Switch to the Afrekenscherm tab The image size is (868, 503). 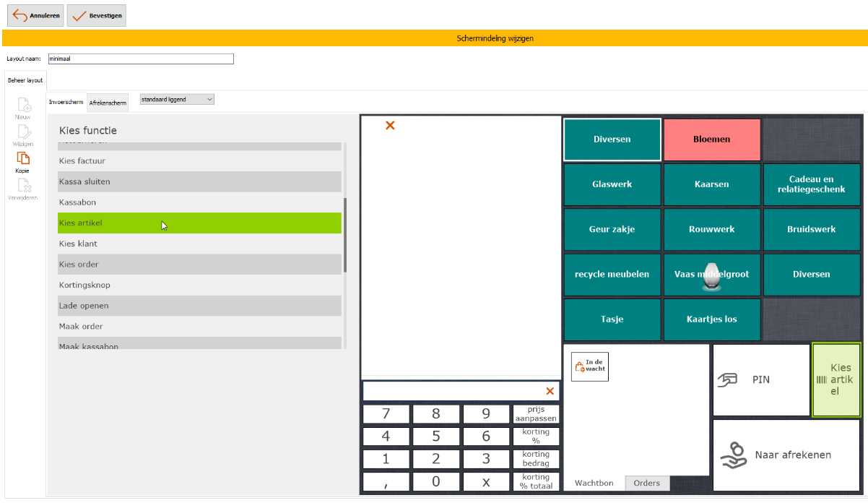tap(108, 103)
